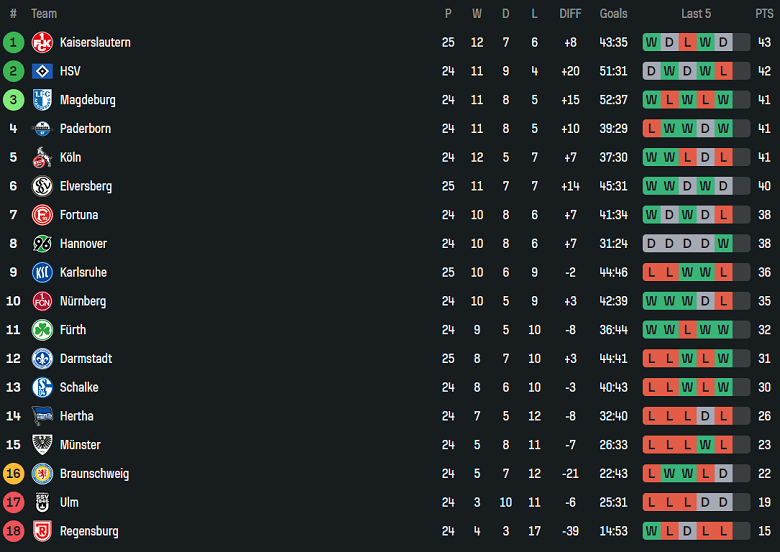Click the Schalke club crest icon
Screen dimensions: 780x552
pos(42,388)
